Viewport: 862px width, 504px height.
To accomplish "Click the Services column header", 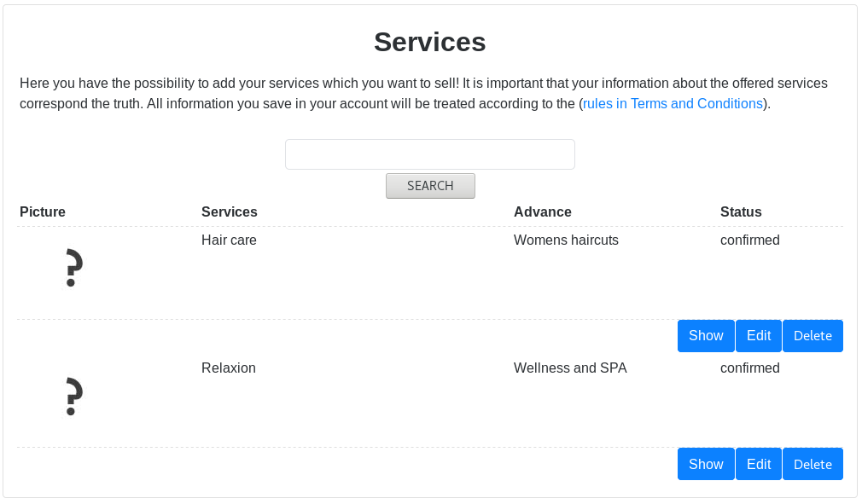I will (x=230, y=212).
